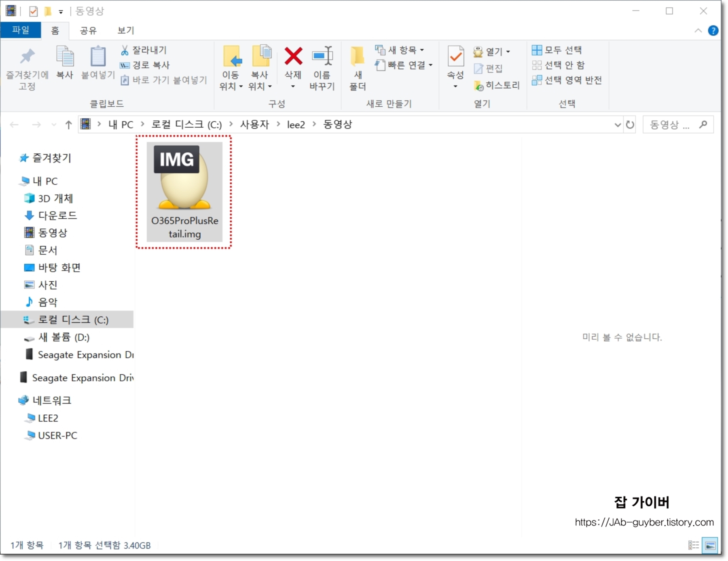The width and height of the screenshot is (728, 561).
Task: Go forward with the right navigation arrow
Action: pos(36,124)
